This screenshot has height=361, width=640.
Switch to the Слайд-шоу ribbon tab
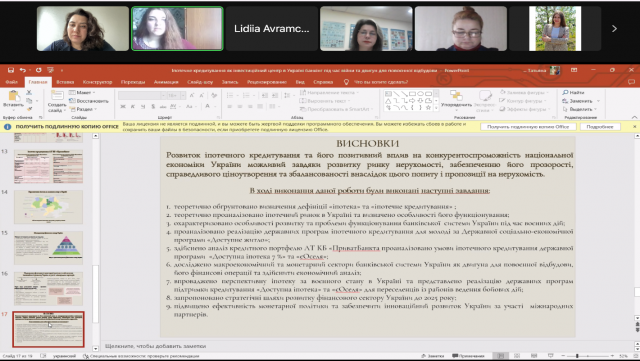click(x=200, y=82)
